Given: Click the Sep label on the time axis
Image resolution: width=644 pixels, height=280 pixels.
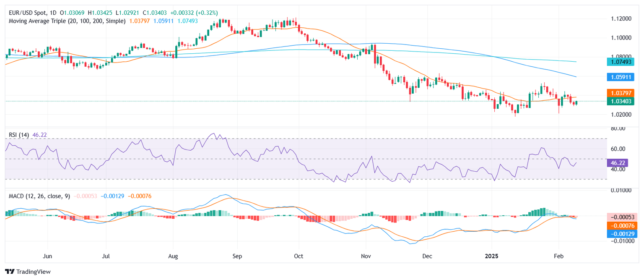Looking at the screenshot, I should (x=238, y=255).
